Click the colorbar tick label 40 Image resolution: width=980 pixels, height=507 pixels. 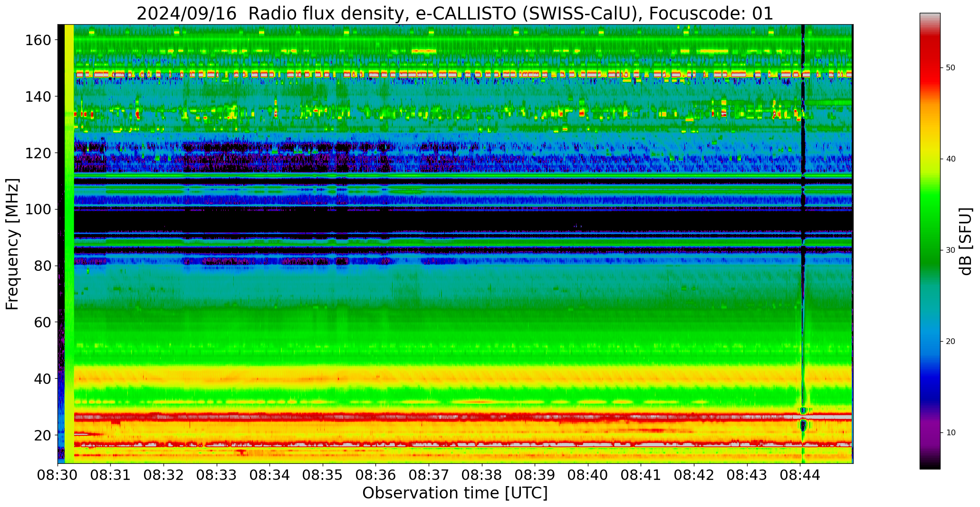pos(951,159)
